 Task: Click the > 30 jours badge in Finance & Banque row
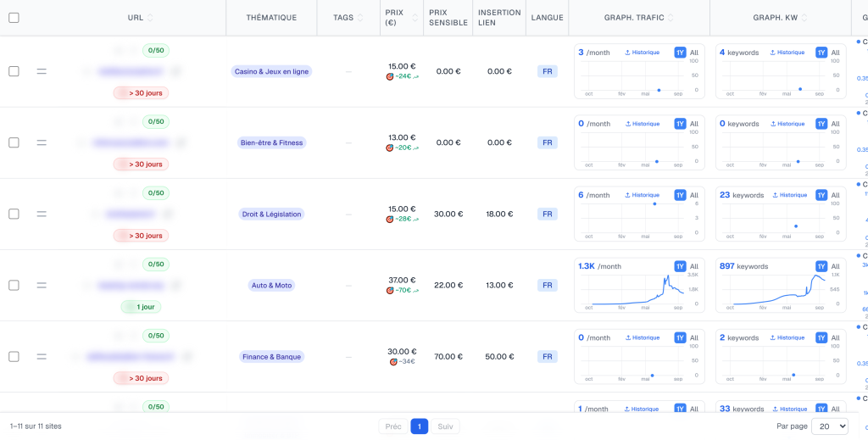tap(142, 379)
